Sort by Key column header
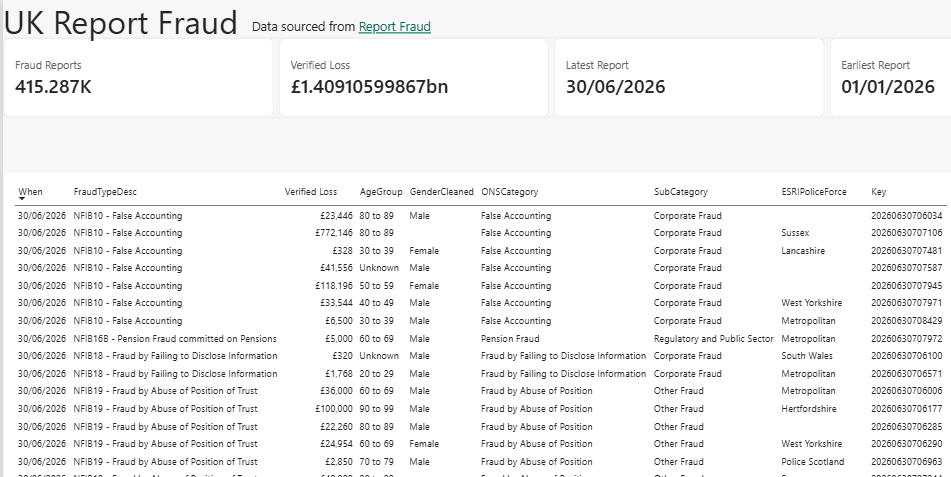This screenshot has height=477, width=951. [x=879, y=192]
